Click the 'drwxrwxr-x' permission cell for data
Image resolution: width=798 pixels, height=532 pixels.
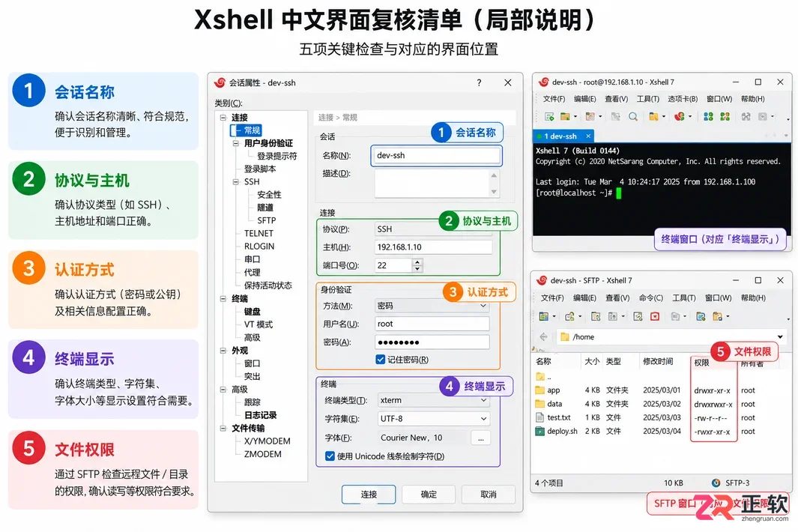pyautogui.click(x=713, y=404)
